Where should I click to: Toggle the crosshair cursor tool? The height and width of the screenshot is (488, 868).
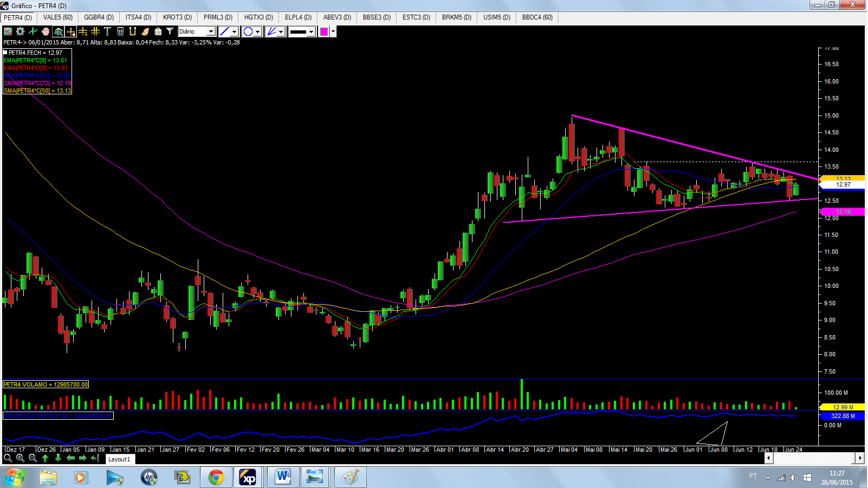[x=70, y=31]
